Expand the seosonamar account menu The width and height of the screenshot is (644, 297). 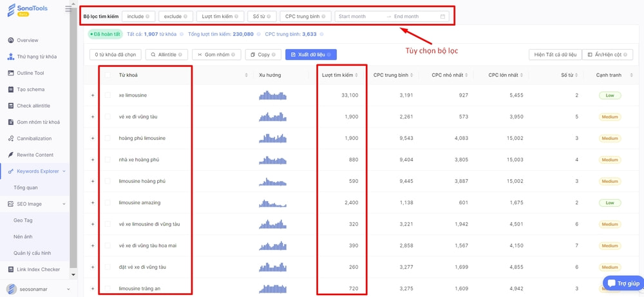(x=68, y=289)
